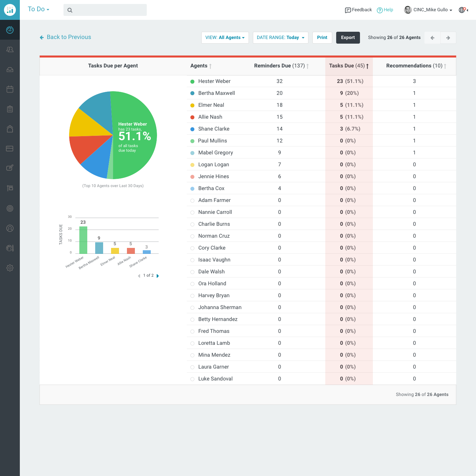476x476 pixels.
Task: Click the Feedback chat icon
Action: [348, 10]
